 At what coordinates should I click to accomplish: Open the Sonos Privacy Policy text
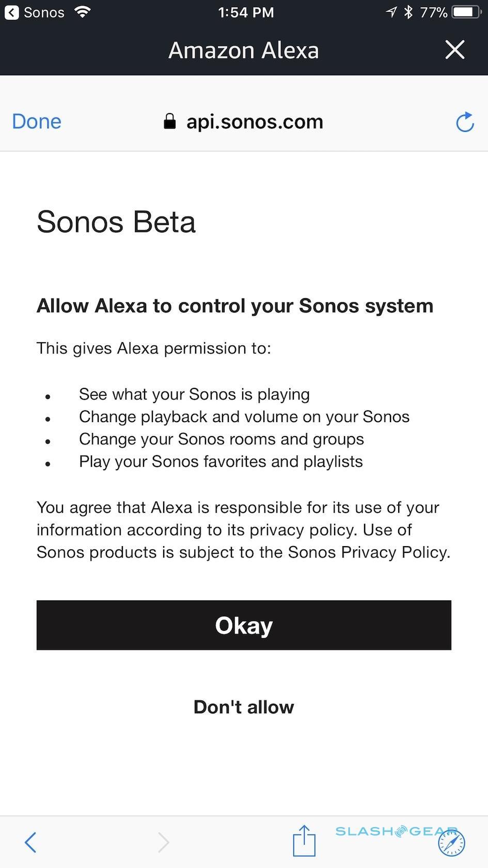click(x=368, y=552)
